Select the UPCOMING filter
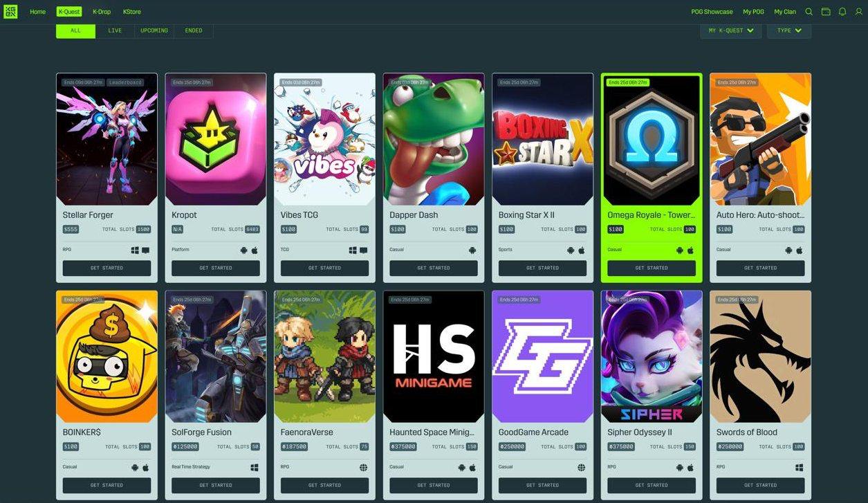Viewport: 868px width, 503px height. click(x=154, y=31)
